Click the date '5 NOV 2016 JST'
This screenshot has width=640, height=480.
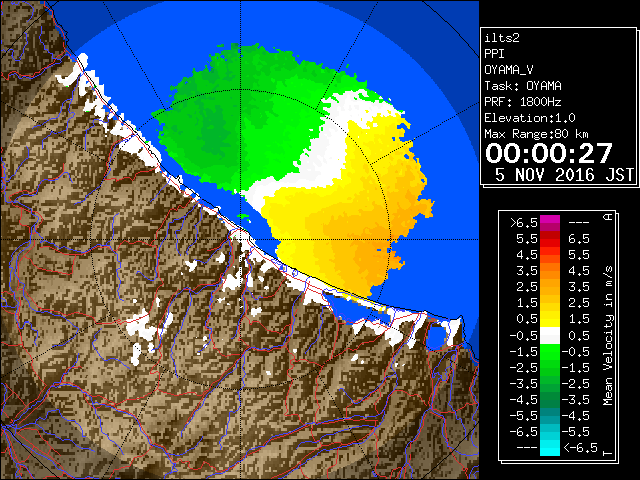(x=564, y=175)
